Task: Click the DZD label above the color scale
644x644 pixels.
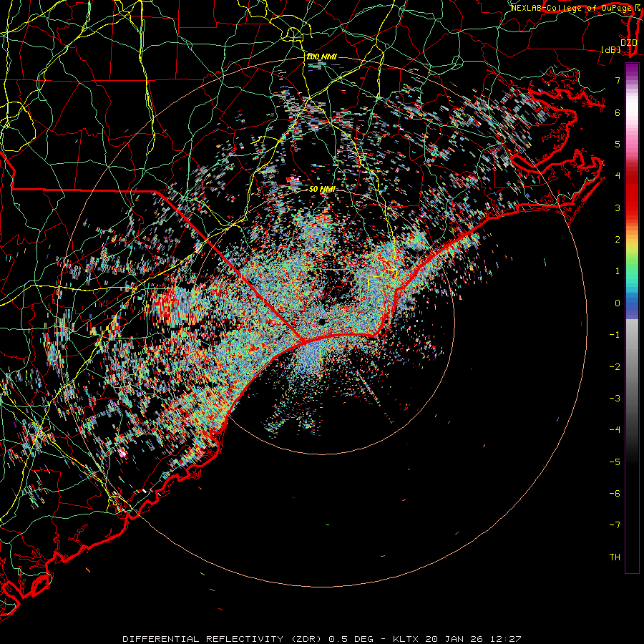Action: point(629,42)
